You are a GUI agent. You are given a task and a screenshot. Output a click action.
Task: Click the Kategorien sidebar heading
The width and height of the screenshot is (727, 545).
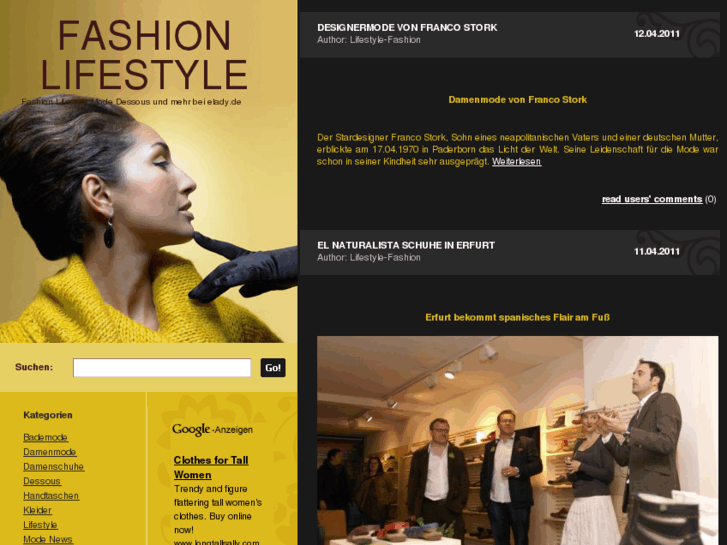coord(48,415)
